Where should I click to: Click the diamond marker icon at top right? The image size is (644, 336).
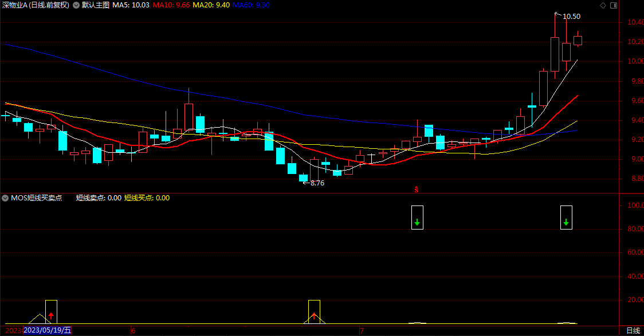603,5
